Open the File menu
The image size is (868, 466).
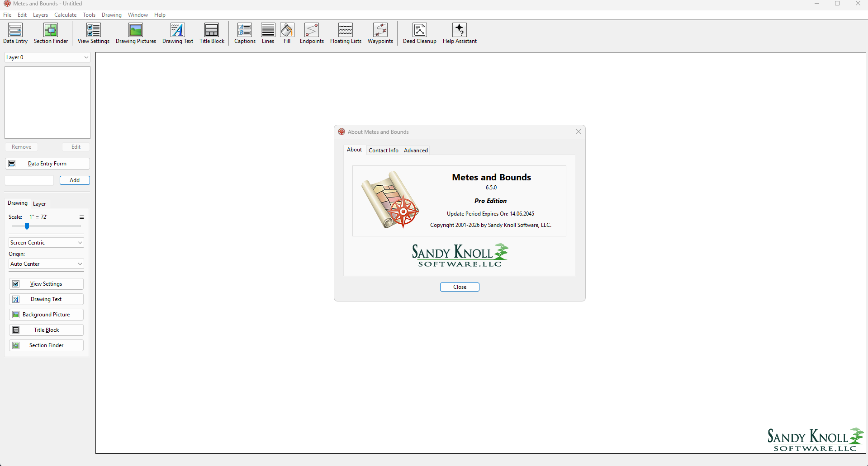[7, 15]
